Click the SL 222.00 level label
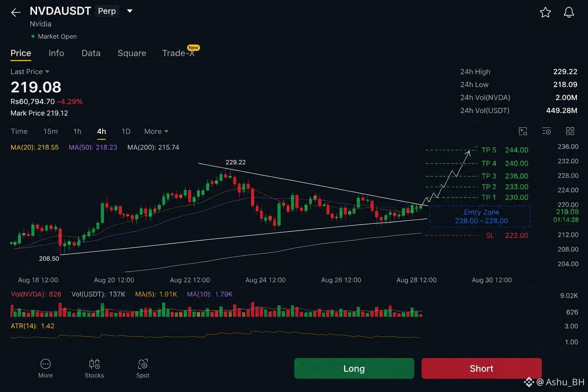Viewport: 588px width, 392px height. pyautogui.click(x=507, y=235)
